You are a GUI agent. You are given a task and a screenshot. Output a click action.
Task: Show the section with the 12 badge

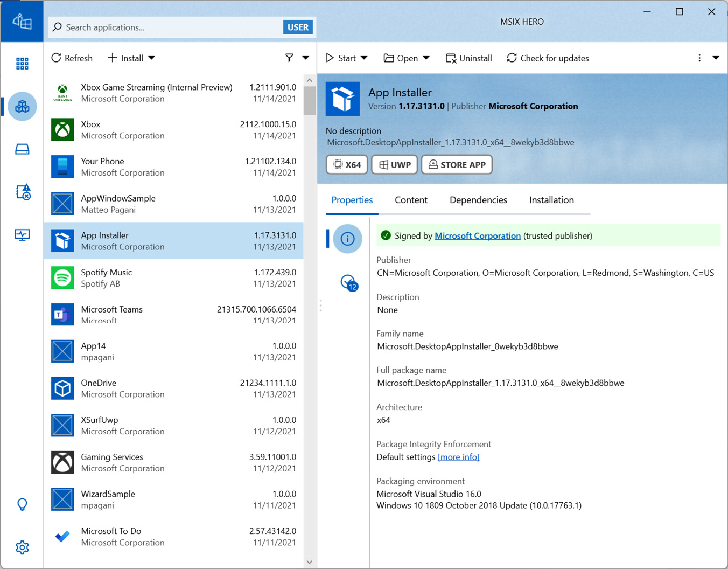pyautogui.click(x=349, y=282)
